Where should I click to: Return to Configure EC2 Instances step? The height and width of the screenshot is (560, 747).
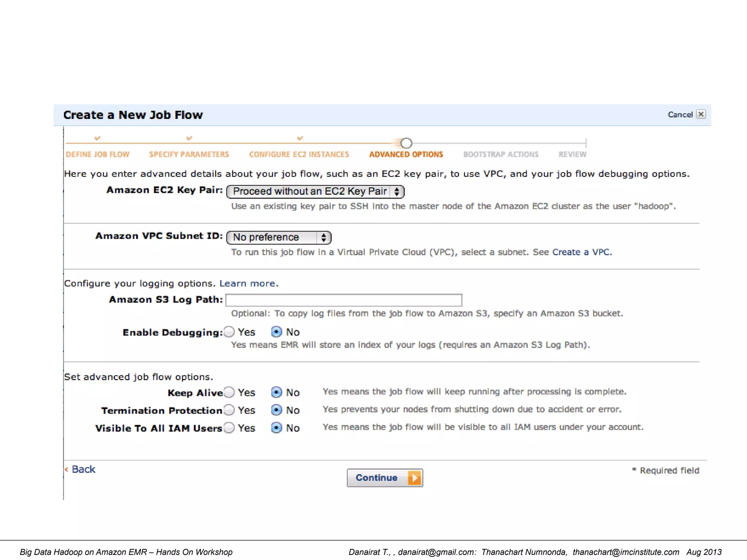299,154
